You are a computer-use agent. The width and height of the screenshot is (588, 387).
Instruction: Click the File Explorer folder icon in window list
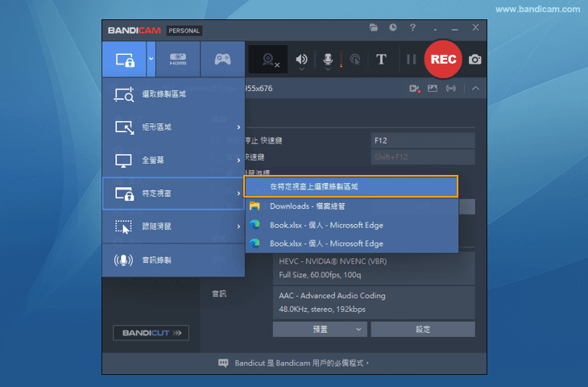click(x=255, y=206)
